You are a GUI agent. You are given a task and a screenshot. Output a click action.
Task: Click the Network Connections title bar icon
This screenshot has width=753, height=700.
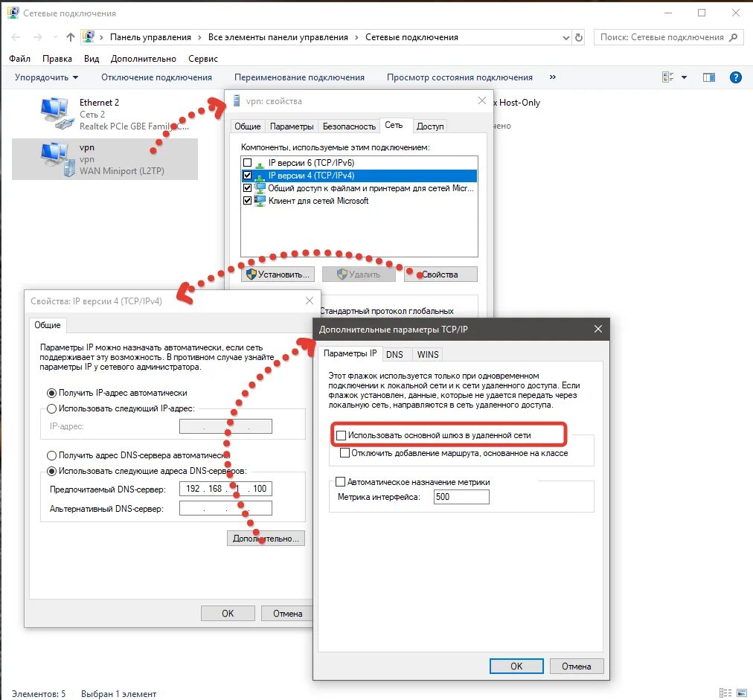tap(13, 13)
